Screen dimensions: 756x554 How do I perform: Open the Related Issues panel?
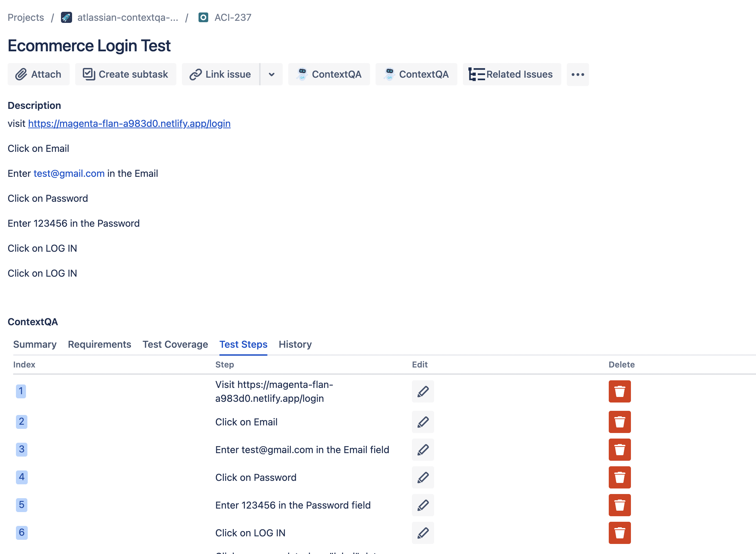point(511,74)
